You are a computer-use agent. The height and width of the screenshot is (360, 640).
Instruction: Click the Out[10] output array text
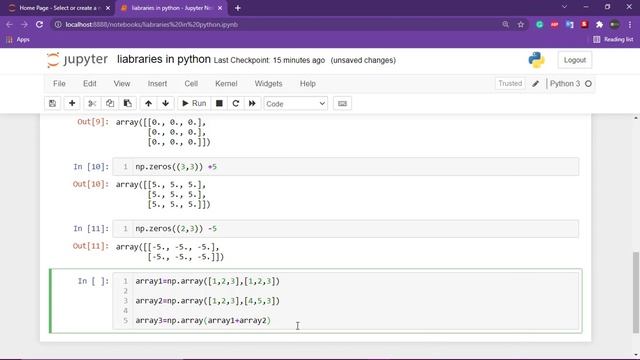tap(163, 194)
